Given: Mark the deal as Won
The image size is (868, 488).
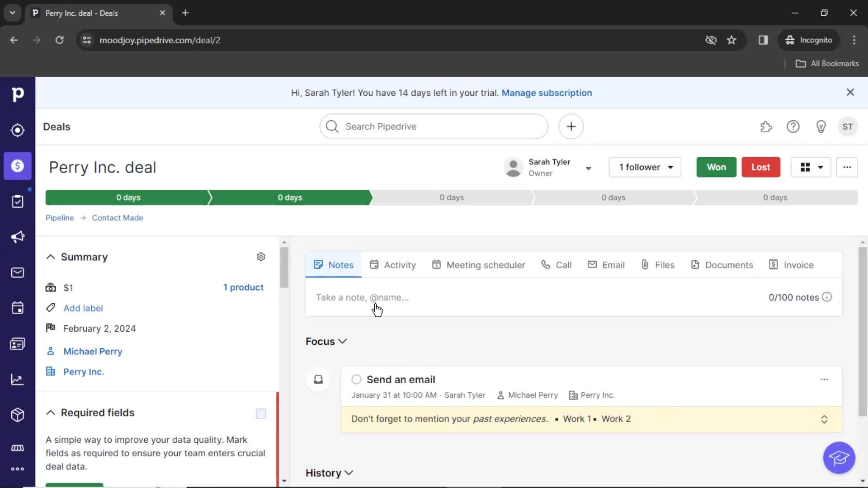Looking at the screenshot, I should coord(716,167).
